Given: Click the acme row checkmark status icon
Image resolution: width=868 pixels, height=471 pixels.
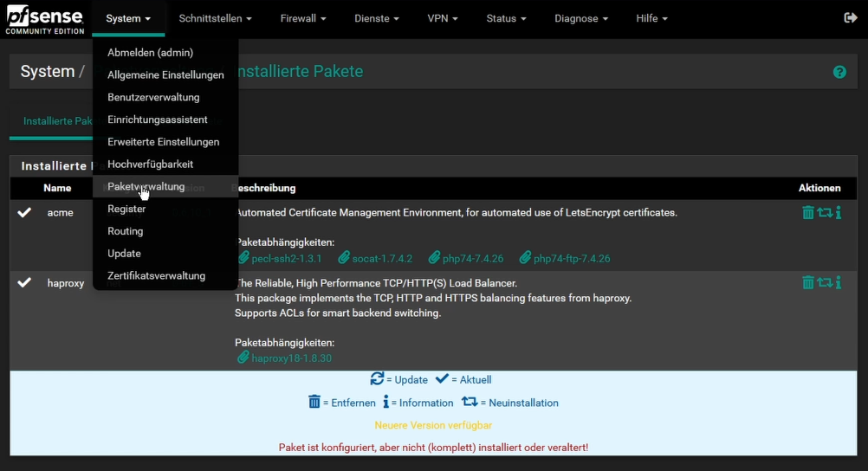Looking at the screenshot, I should click(24, 212).
